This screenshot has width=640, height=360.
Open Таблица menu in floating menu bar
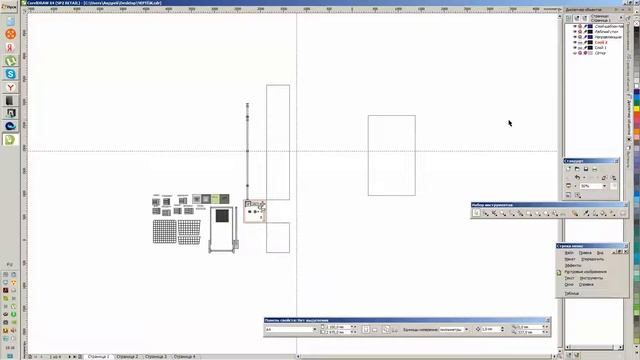tap(572, 293)
